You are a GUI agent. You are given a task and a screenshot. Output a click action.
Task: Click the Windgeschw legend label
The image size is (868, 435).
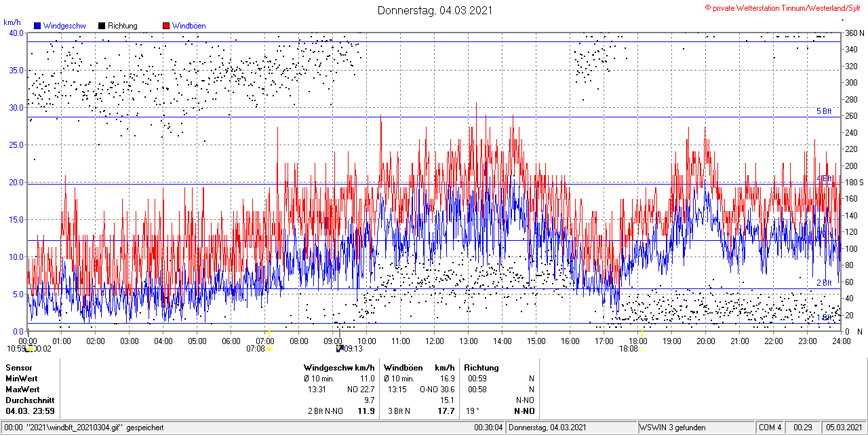(64, 26)
